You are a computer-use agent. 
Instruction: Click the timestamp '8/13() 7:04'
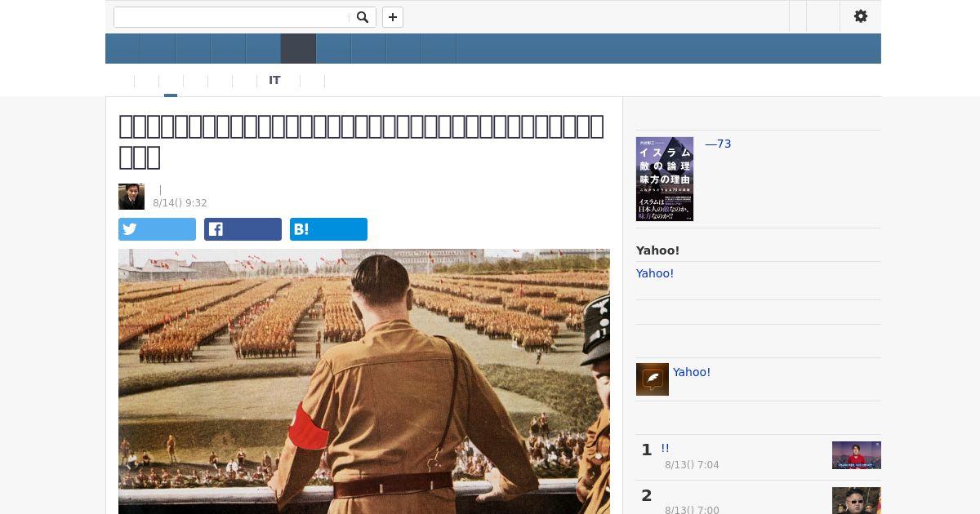[x=692, y=465]
